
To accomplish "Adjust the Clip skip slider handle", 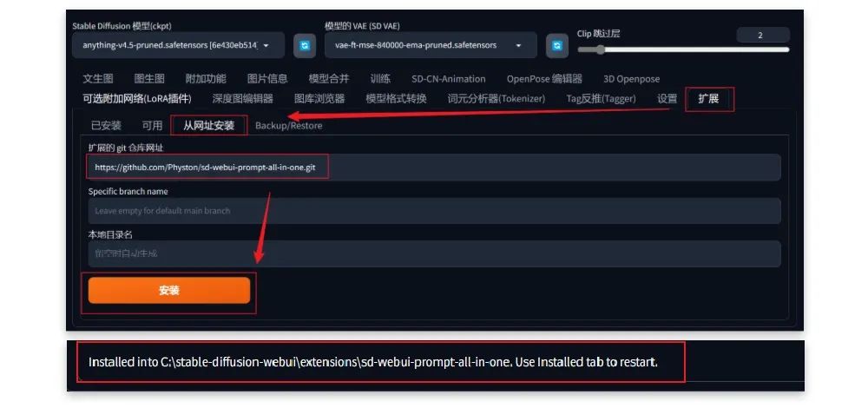I will click(x=600, y=49).
